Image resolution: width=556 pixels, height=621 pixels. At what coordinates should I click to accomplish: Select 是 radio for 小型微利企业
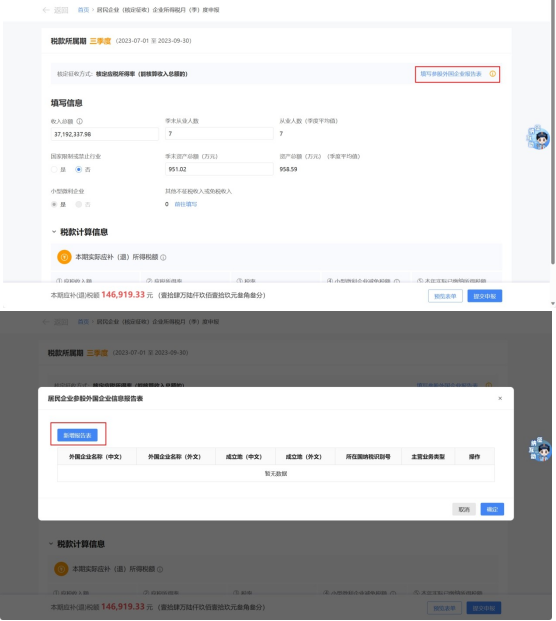point(54,204)
